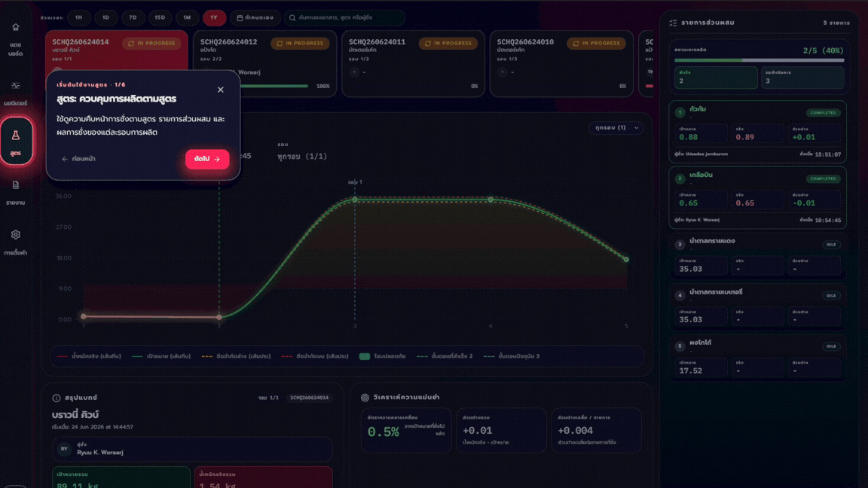Click the 0.5% deviation rate card
This screenshot has width=868, height=488.
point(406,431)
